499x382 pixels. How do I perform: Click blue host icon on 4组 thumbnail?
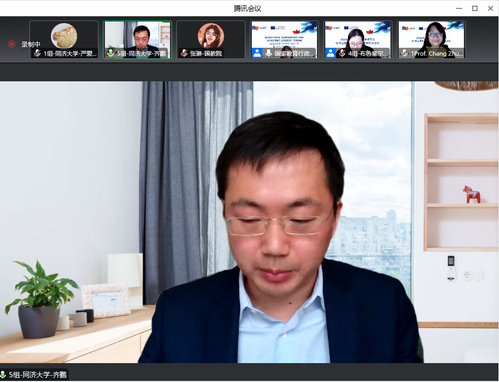point(330,53)
